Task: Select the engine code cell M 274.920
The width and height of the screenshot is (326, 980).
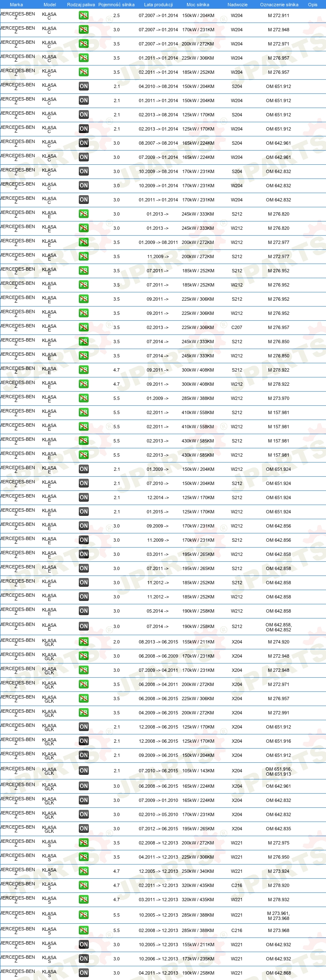Action: click(x=278, y=642)
